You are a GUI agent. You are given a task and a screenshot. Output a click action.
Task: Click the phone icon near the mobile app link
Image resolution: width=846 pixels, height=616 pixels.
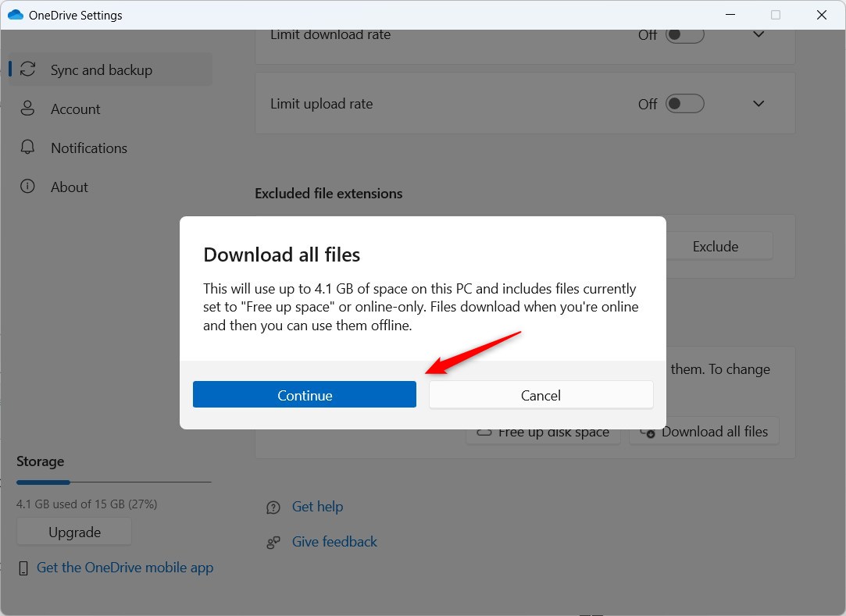point(24,568)
